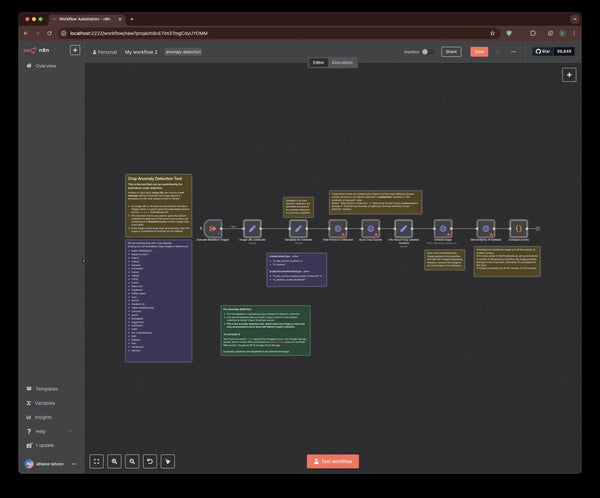Switch to the Executions tab
600x498 pixels.
point(342,62)
